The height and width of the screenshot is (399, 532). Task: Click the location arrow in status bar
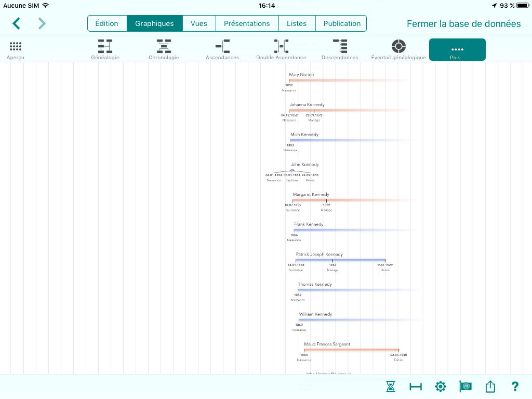(x=494, y=5)
